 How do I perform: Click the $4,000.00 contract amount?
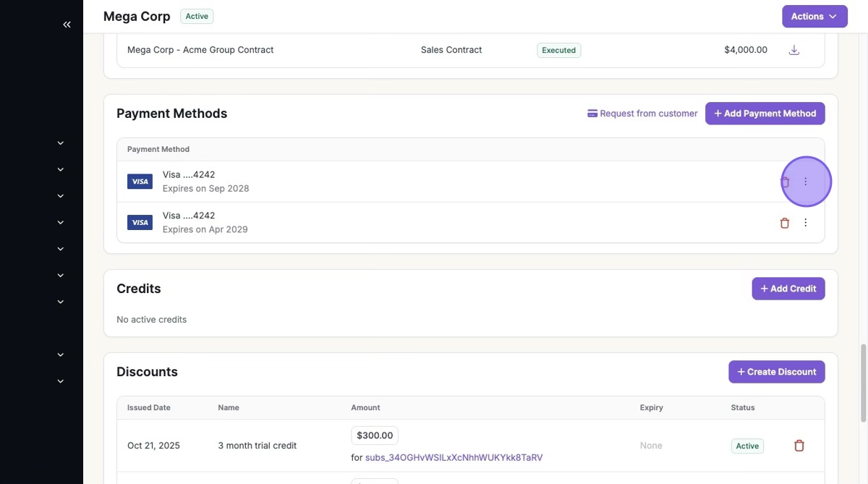pos(746,50)
